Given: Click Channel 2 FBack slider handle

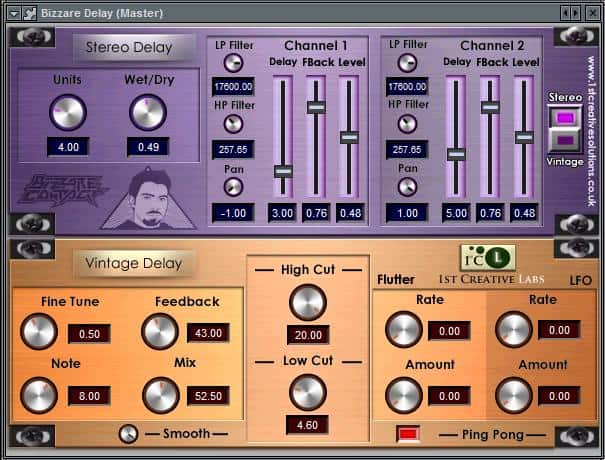Looking at the screenshot, I should 490,107.
